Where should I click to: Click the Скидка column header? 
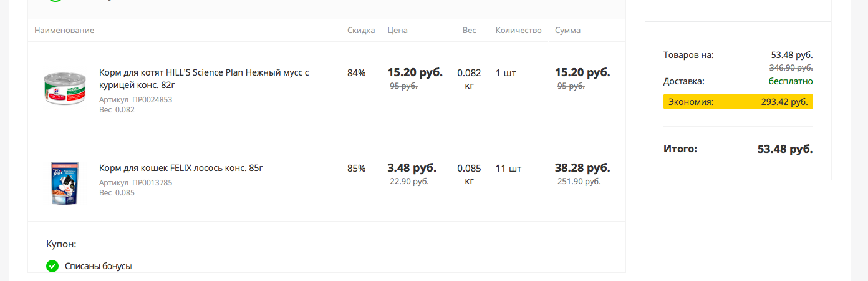[361, 30]
